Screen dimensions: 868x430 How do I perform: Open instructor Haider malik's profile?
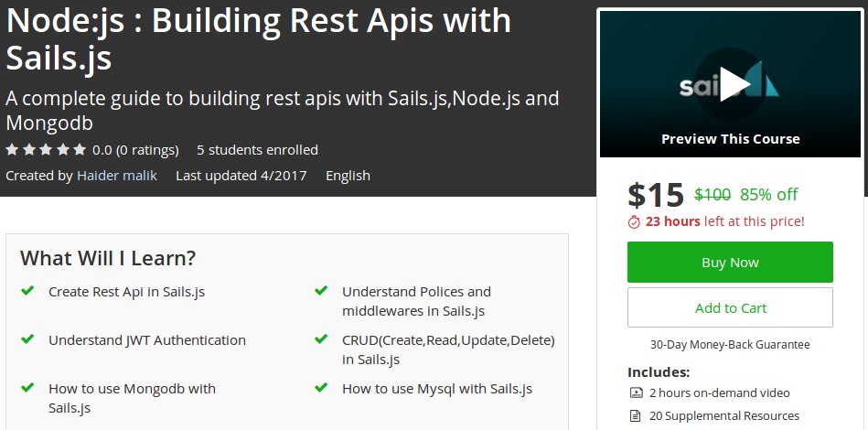tap(117, 175)
